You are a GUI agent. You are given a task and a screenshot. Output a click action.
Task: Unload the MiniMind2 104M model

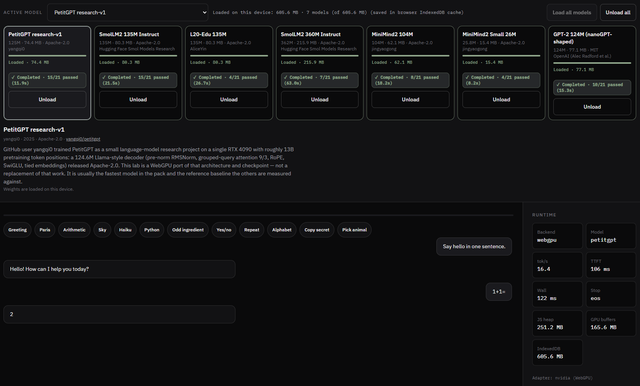(x=411, y=100)
